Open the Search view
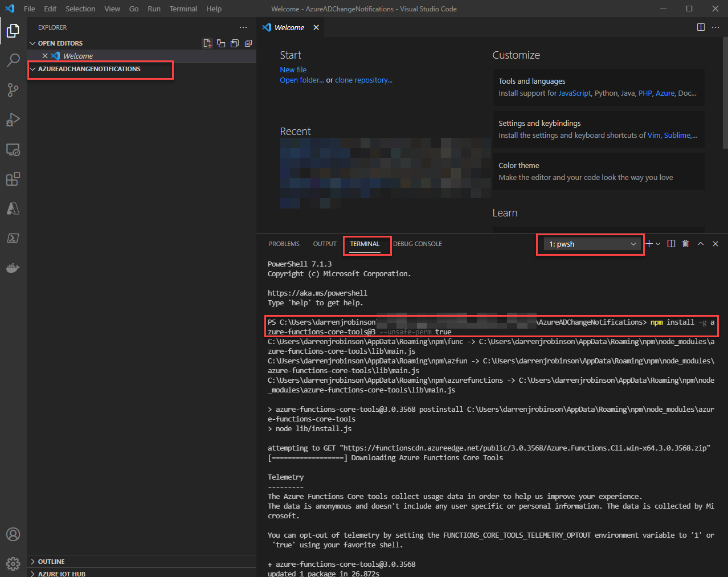Screen dimensions: 728x577 (x=13, y=60)
